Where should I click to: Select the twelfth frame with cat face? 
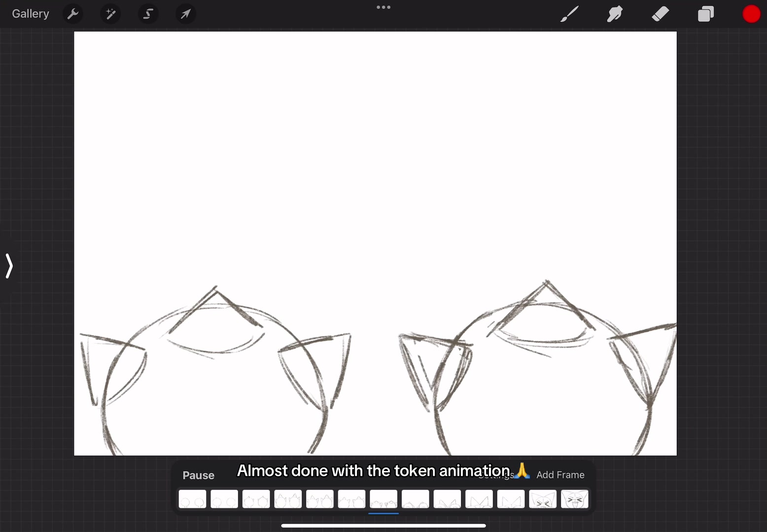(x=543, y=499)
